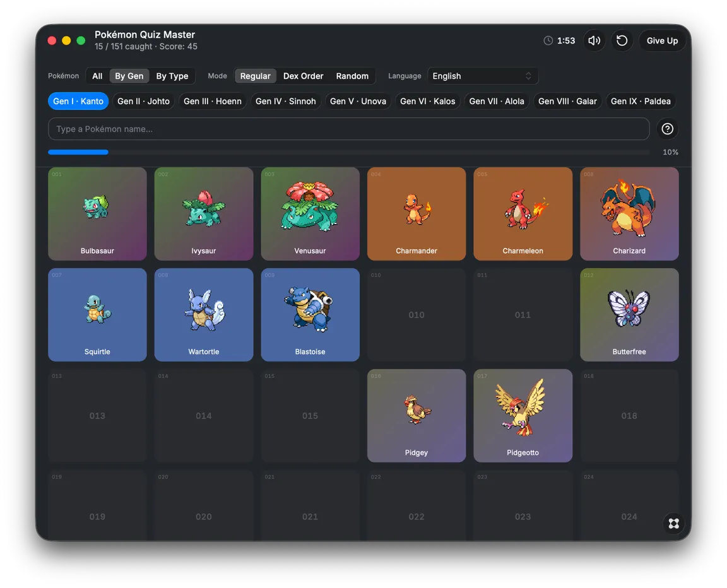The width and height of the screenshot is (727, 588).
Task: Click the empty 011 Pokémon slot
Action: click(x=523, y=315)
